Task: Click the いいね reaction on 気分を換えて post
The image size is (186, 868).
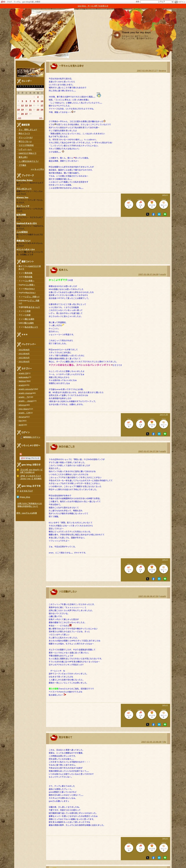Action: pyautogui.click(x=129, y=847)
